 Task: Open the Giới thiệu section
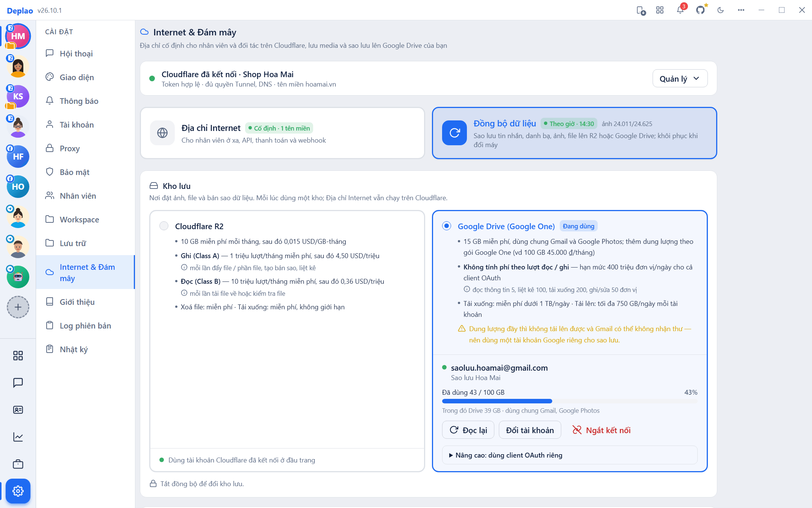point(85,302)
